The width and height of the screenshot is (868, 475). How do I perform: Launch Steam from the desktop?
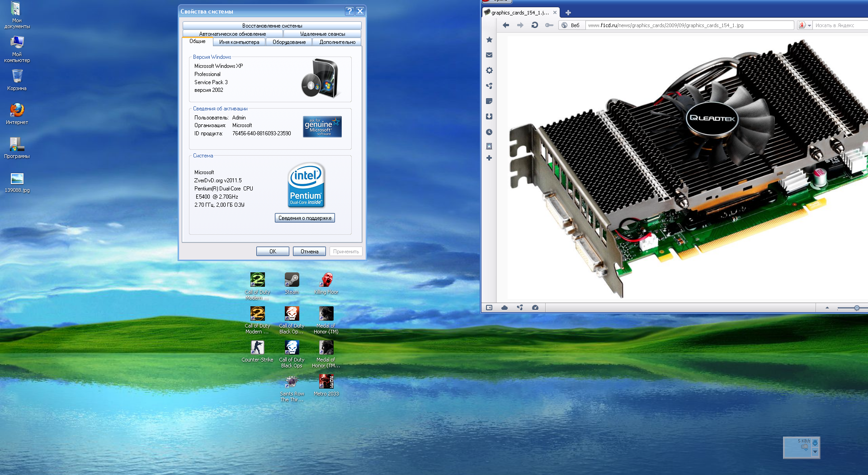pyautogui.click(x=292, y=284)
